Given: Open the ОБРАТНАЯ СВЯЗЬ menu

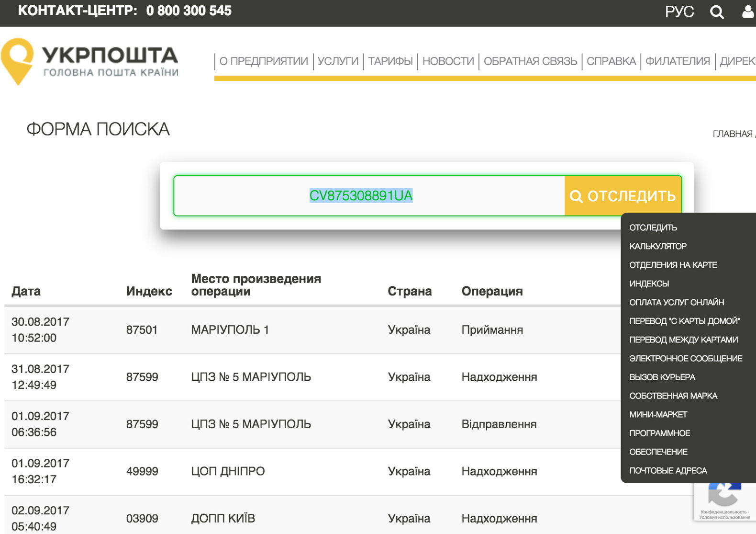Looking at the screenshot, I should click(x=530, y=61).
